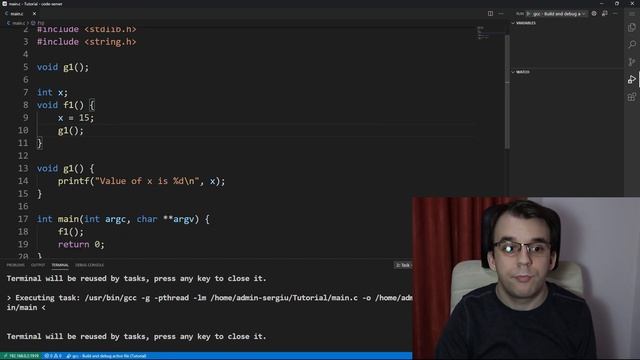Viewport: 640px width, 360px height.
Task: Split the editor to the right
Action: (490, 13)
